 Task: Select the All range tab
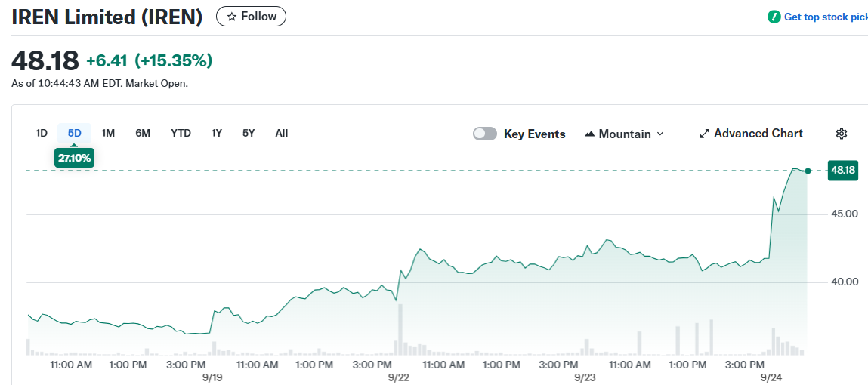click(282, 134)
